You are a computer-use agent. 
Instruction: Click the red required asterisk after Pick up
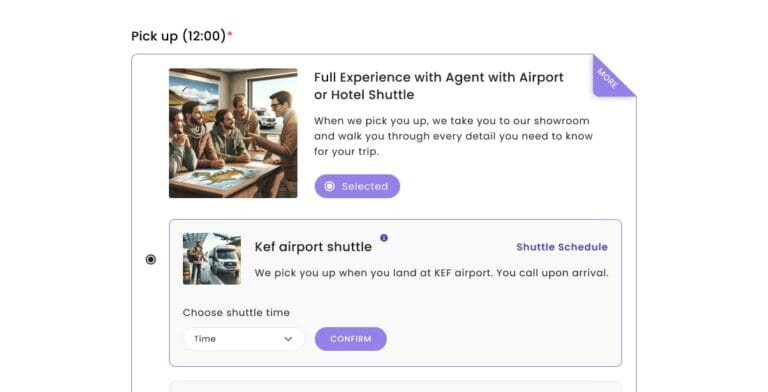(230, 34)
